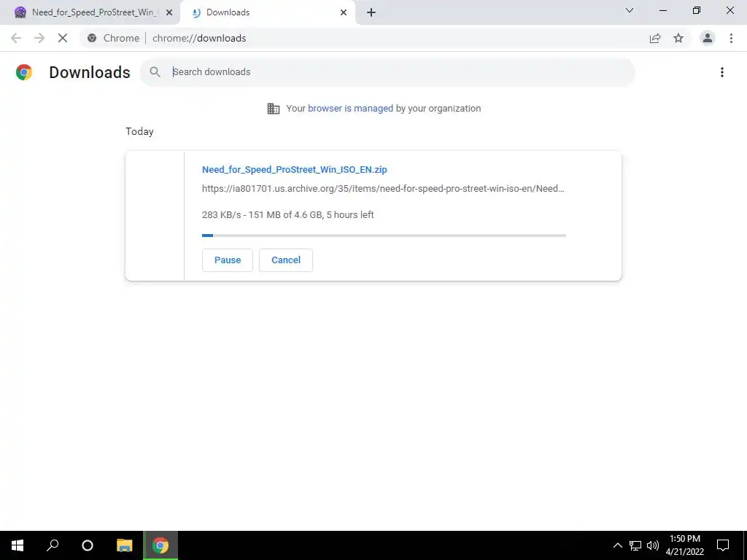The image size is (747, 560).
Task: Click the browser back arrow
Action: tap(16, 38)
